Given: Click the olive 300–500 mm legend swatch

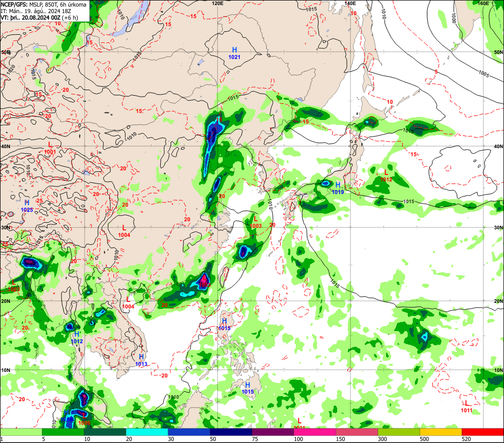Looking at the screenshot, I should coord(399,432).
